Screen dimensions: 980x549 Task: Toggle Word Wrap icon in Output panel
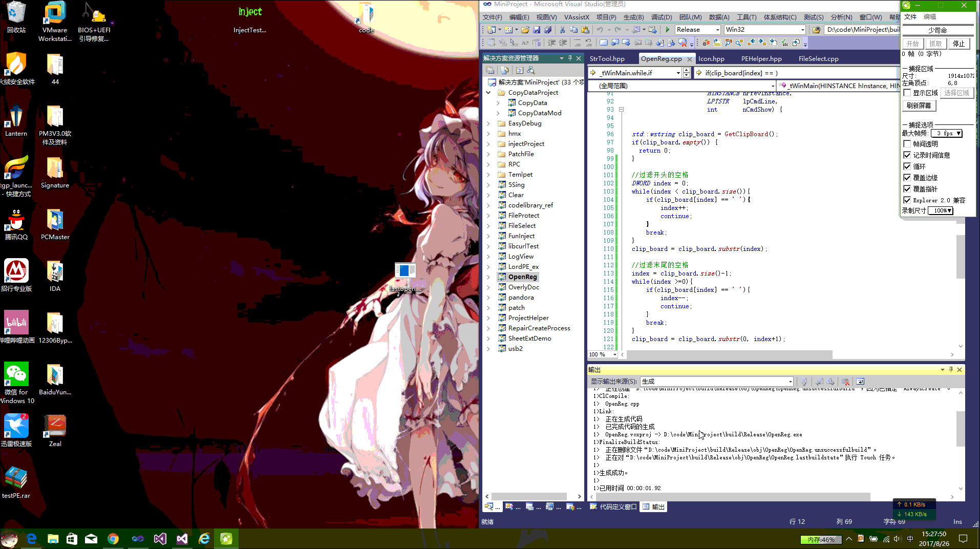coord(860,382)
